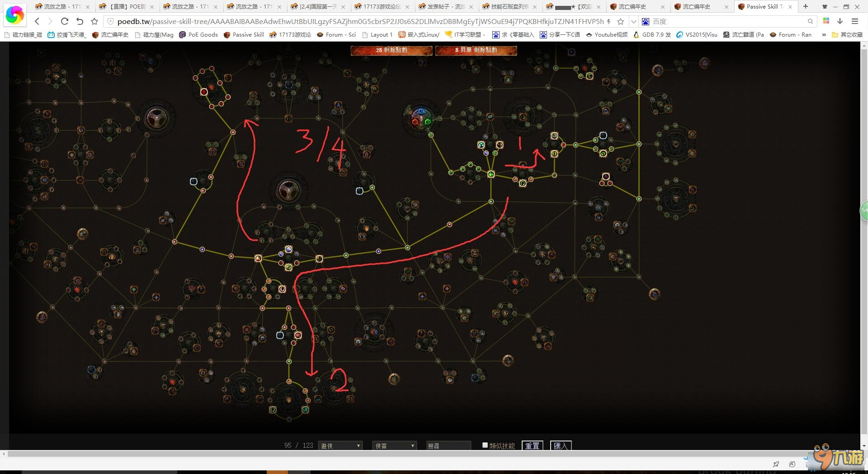Click the Baidu paw search engine icon
This screenshot has height=474, width=868.
pyautogui.click(x=646, y=21)
